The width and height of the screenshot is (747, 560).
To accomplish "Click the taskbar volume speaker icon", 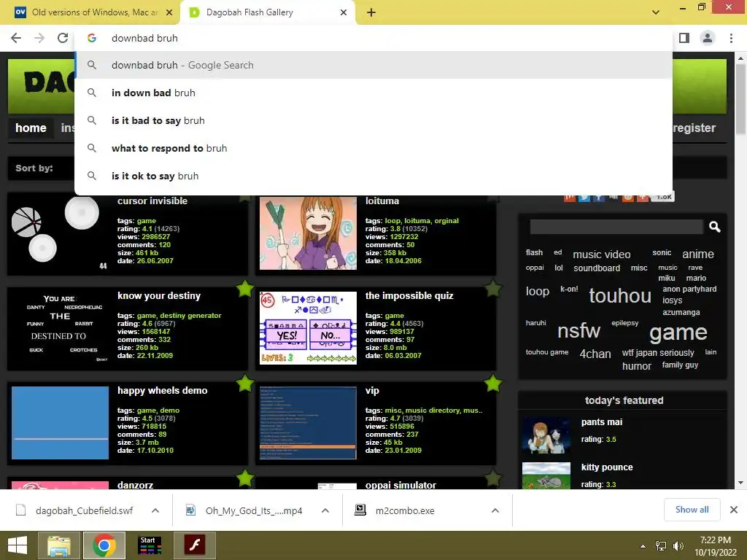I will coord(678,545).
